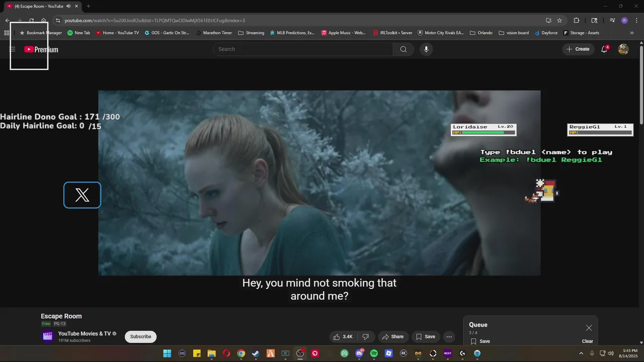Open the three-dot more actions menu

(x=449, y=337)
